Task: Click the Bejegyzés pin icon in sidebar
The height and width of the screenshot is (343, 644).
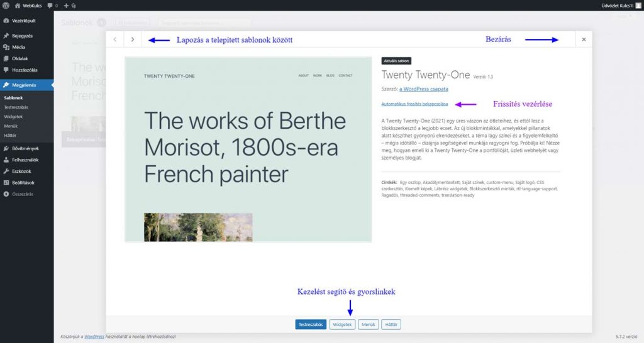Action: [x=6, y=36]
